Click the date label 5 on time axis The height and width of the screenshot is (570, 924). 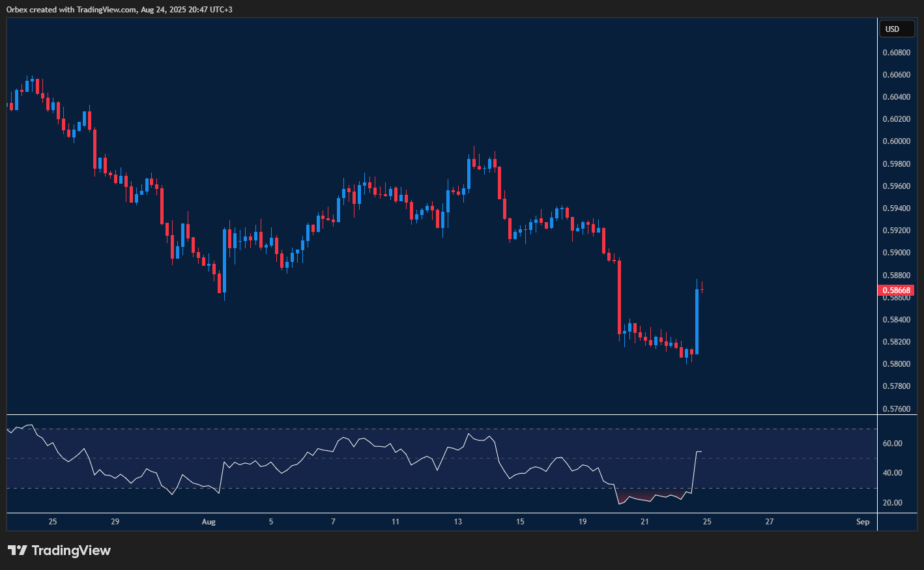point(271,522)
